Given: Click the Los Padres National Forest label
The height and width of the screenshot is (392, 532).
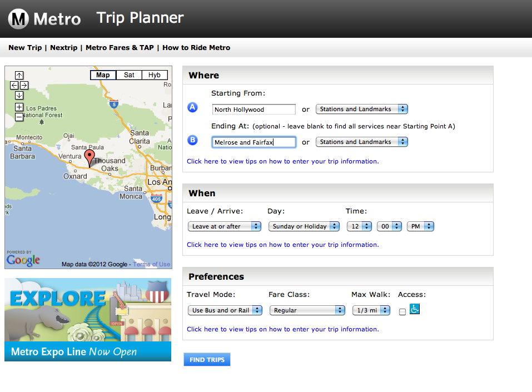Looking at the screenshot, I should (42, 112).
